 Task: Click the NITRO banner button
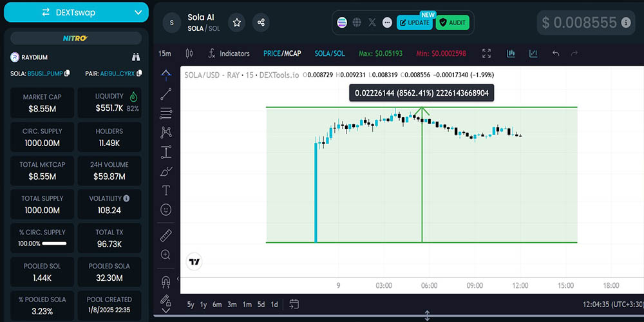76,38
